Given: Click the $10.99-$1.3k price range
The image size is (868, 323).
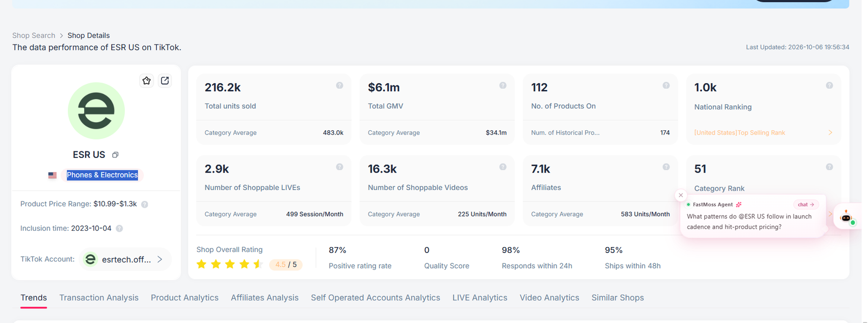Looking at the screenshot, I should (115, 204).
